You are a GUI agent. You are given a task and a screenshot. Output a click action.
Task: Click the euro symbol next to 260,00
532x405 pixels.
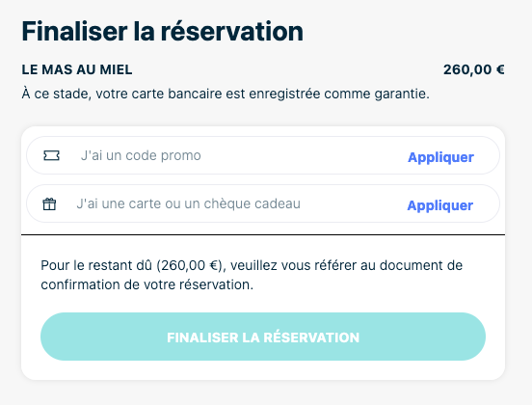[500, 69]
